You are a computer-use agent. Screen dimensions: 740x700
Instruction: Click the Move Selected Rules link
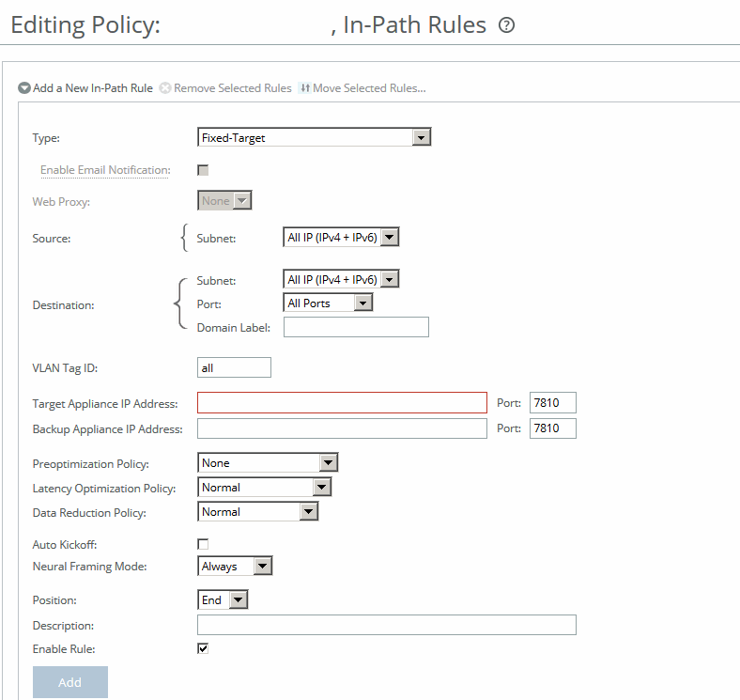pyautogui.click(x=369, y=88)
